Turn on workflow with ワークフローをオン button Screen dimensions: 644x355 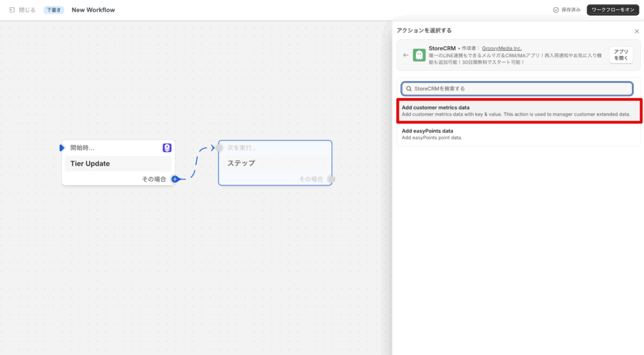point(613,10)
